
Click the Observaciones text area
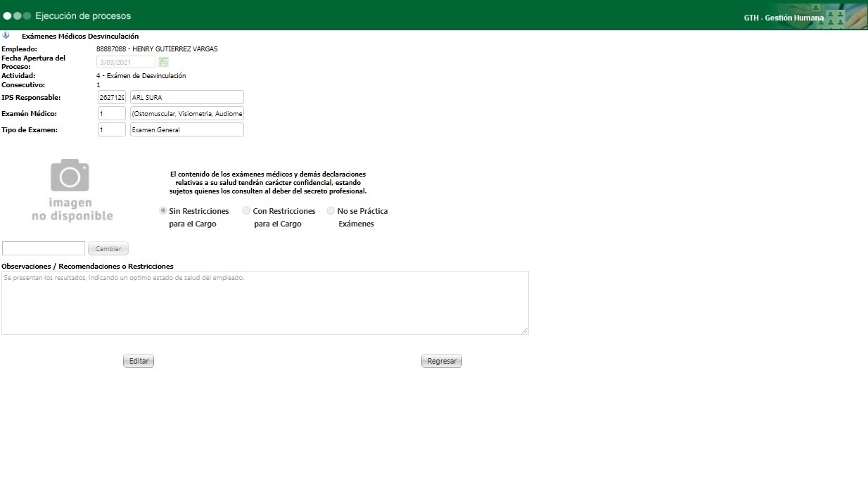(265, 302)
